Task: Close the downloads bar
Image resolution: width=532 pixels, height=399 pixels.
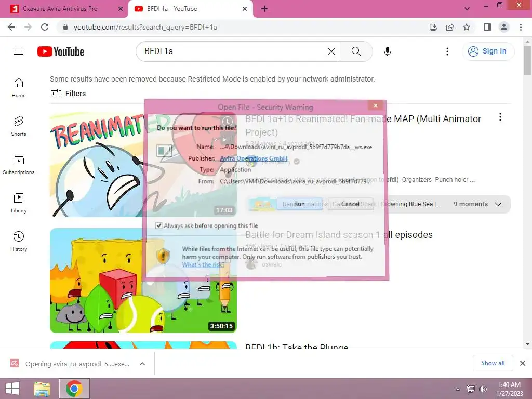Action: pyautogui.click(x=523, y=363)
